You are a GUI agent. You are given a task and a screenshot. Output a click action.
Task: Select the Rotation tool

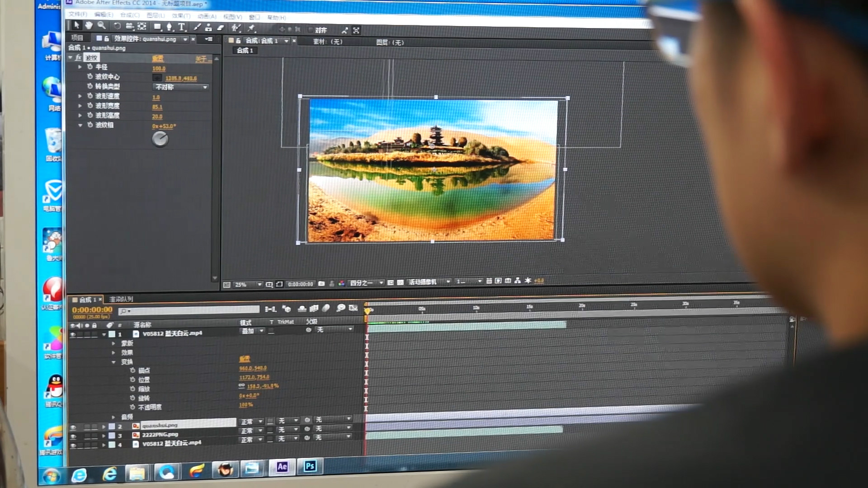(x=117, y=26)
